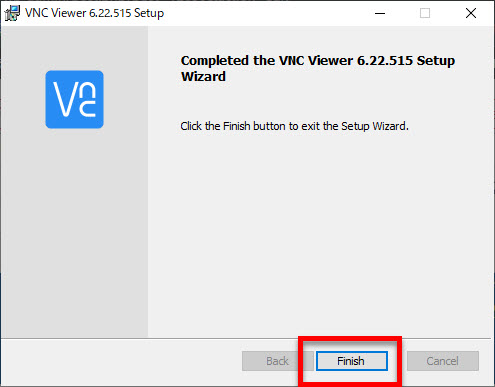Minimize the VNC Viewer Setup window
This screenshot has height=387, width=495.
coord(380,13)
